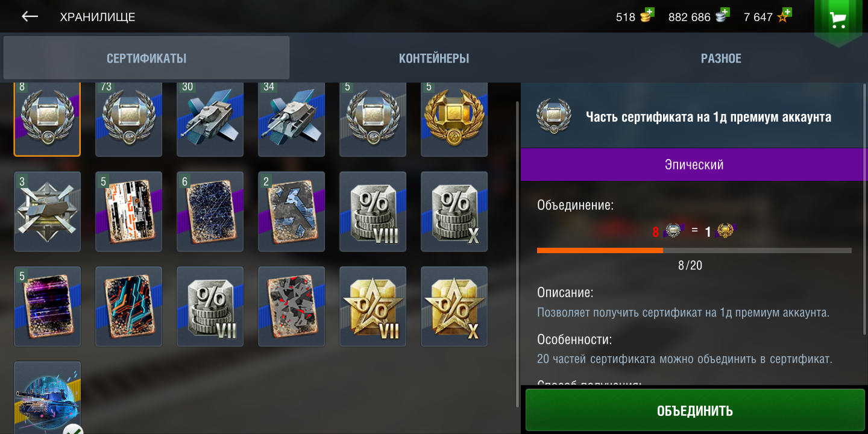The height and width of the screenshot is (434, 868).
Task: Select the silver discount certificate tier X
Action: coord(454,211)
